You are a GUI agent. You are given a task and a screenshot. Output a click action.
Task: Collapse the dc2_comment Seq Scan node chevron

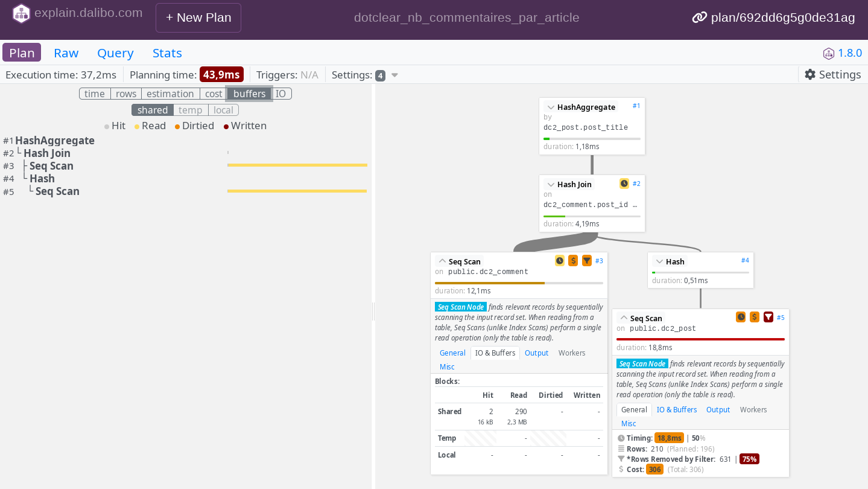pos(442,261)
